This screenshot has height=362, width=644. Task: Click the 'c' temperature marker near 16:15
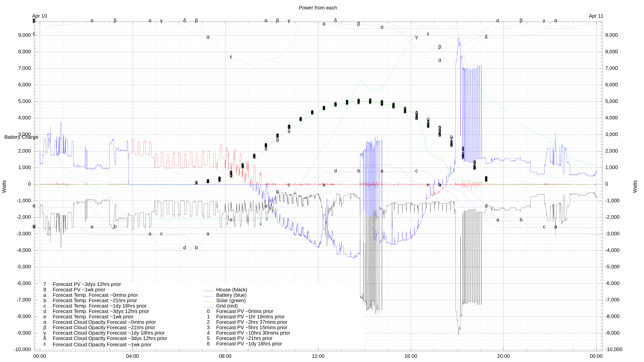[x=416, y=171]
